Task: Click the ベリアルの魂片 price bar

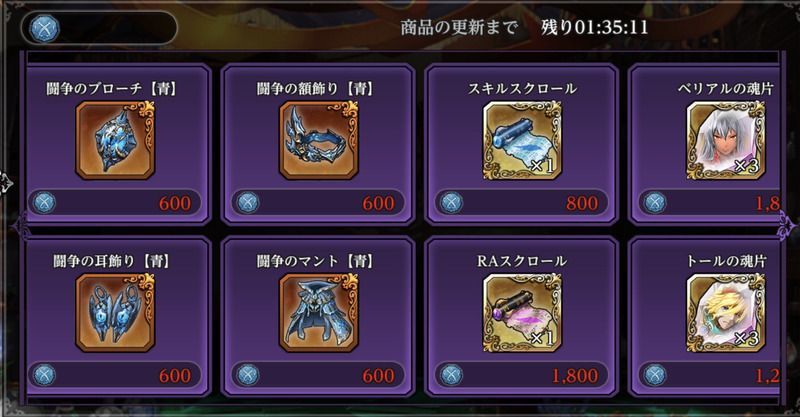Action: pyautogui.click(x=709, y=203)
